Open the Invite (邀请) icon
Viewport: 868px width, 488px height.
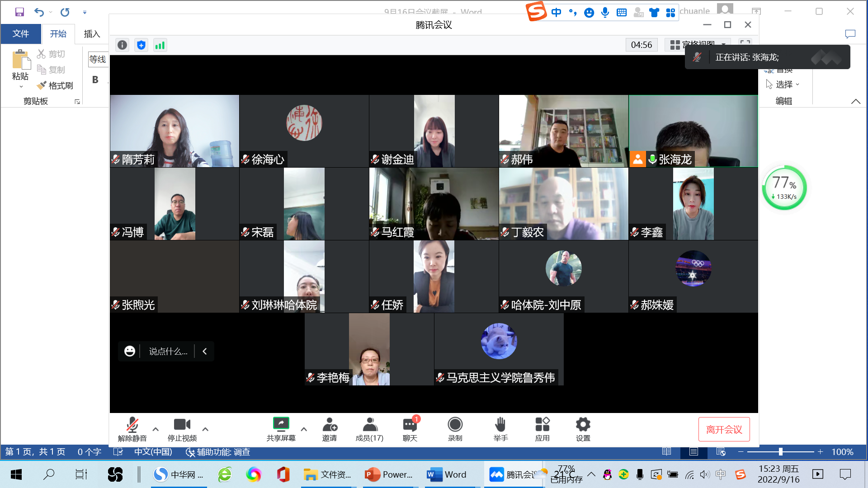(330, 424)
